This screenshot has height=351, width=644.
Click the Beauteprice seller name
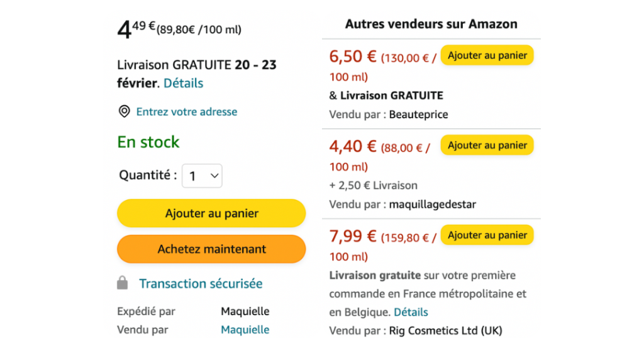[x=418, y=114]
